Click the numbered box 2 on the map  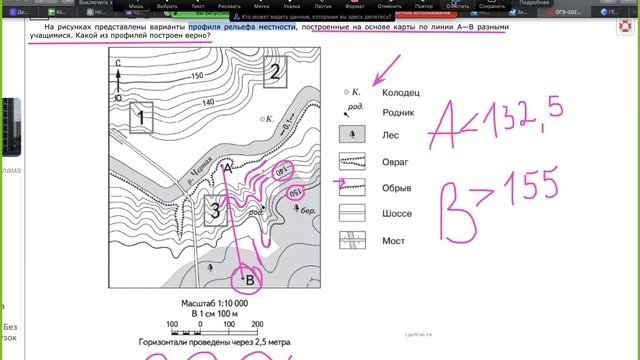click(275, 72)
